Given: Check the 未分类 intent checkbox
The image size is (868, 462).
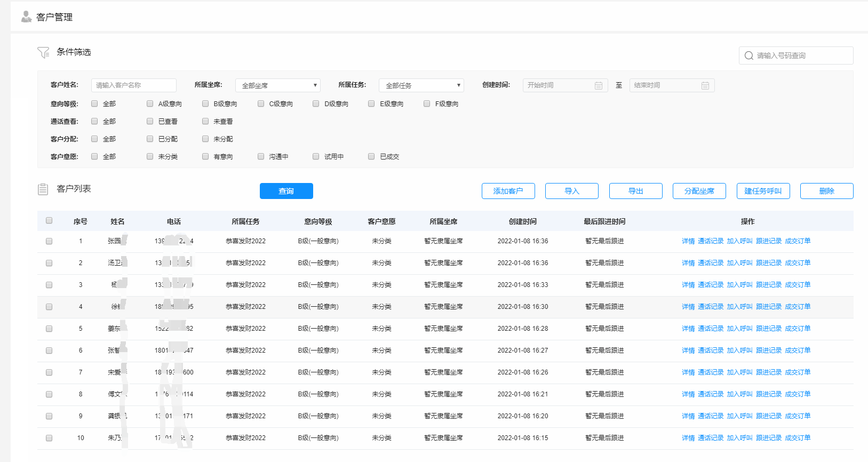Looking at the screenshot, I should point(150,156).
